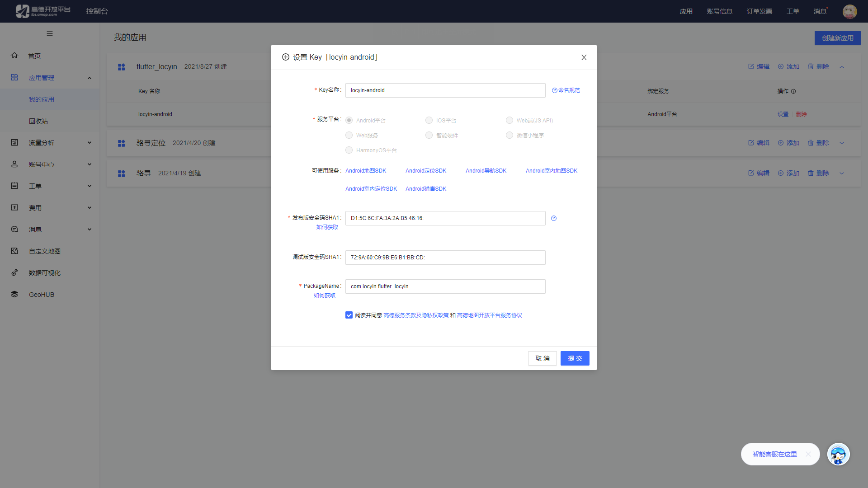The width and height of the screenshot is (868, 488).
Task: Open 工单 in the top navigation
Action: tap(793, 11)
